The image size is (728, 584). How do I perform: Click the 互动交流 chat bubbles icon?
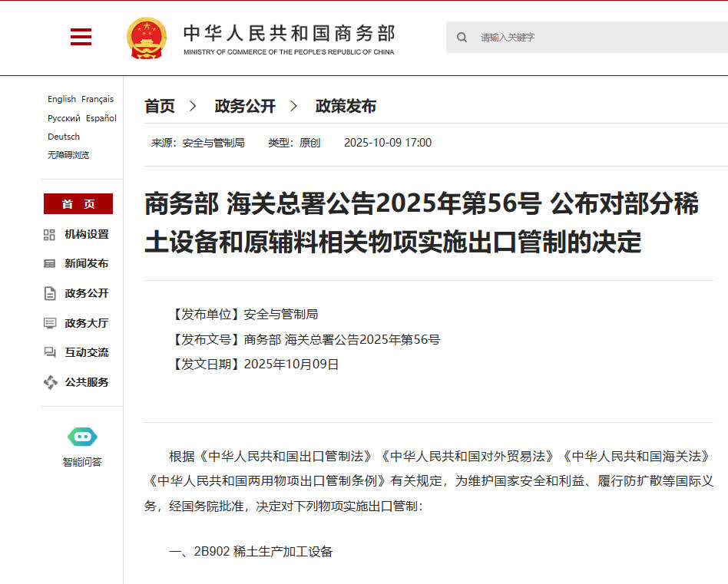pyautogui.click(x=50, y=352)
